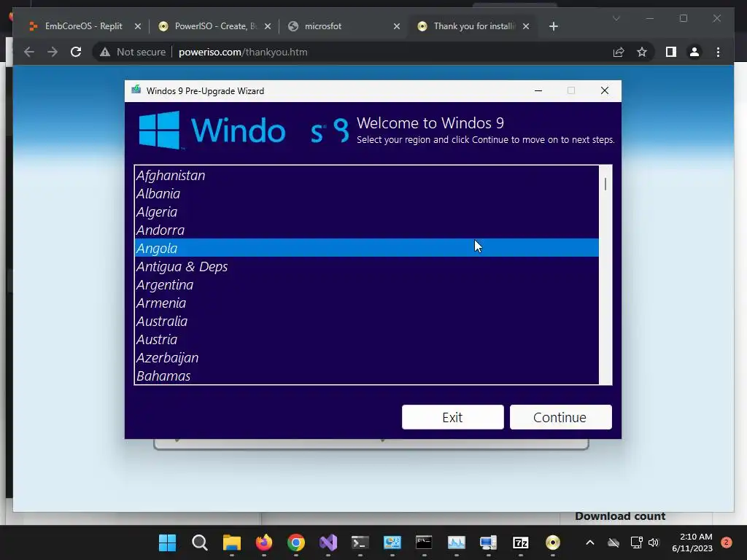Close the Windos 9 Pre-Upgrade Wizard

pyautogui.click(x=605, y=90)
